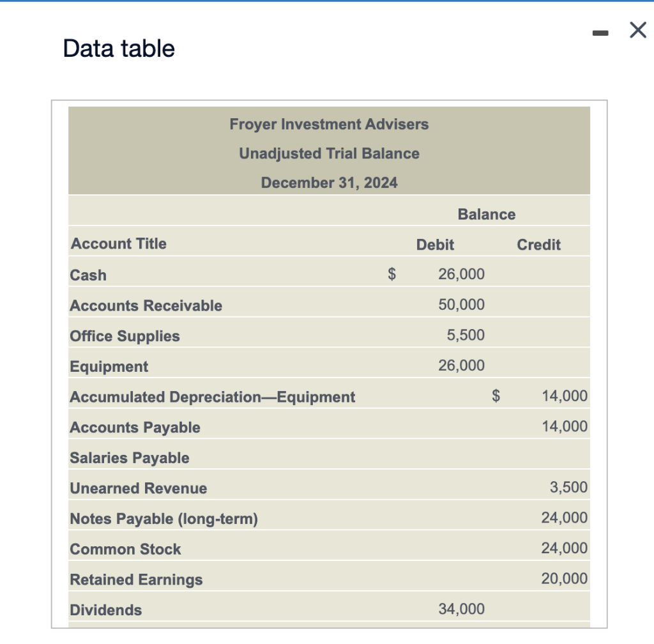The height and width of the screenshot is (644, 654).
Task: Click the X close icon
Action: (x=637, y=30)
